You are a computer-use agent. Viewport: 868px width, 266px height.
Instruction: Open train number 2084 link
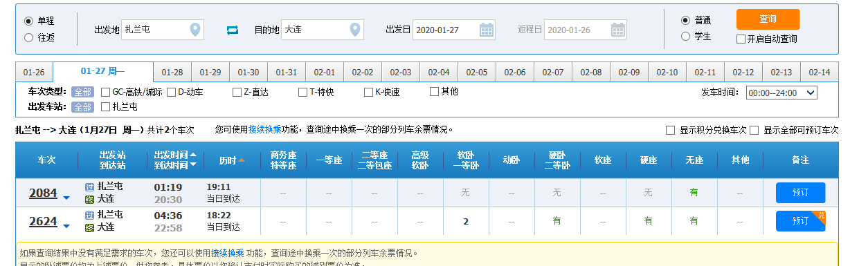[x=43, y=193]
